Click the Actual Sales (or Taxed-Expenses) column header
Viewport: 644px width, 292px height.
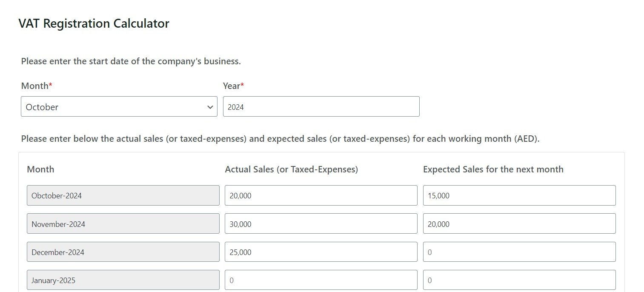tap(291, 169)
